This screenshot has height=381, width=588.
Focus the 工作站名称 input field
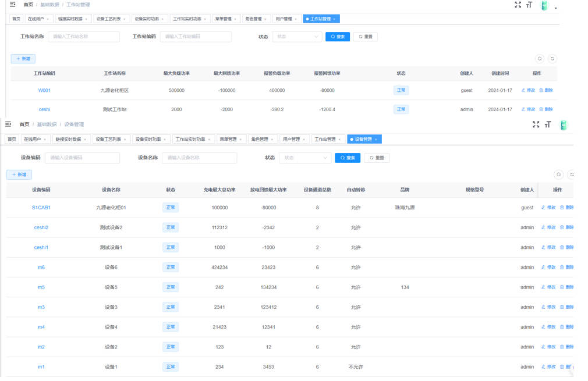(83, 37)
